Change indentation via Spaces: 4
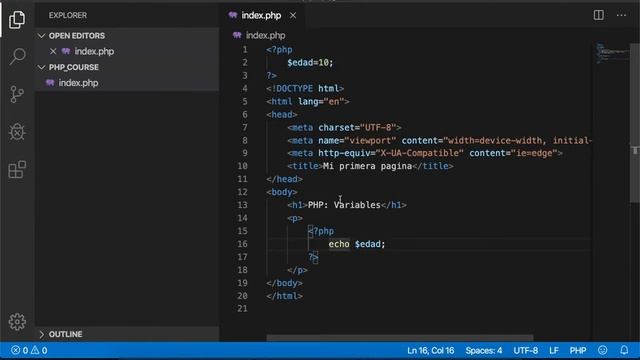640x360 pixels. [x=484, y=350]
